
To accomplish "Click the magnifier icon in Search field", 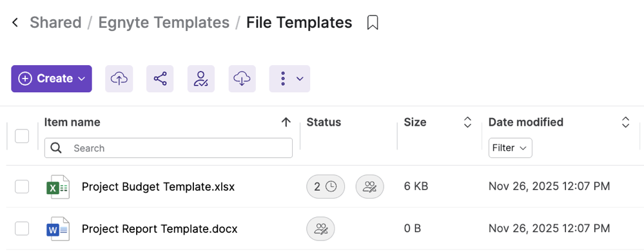I will click(x=56, y=148).
